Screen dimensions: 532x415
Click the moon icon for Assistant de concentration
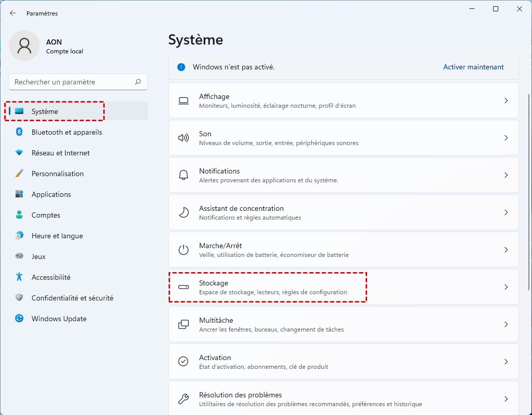pyautogui.click(x=184, y=212)
